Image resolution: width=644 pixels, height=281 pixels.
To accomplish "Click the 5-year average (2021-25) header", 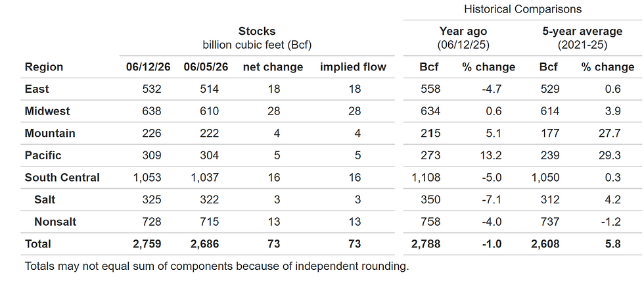I will tap(582, 38).
